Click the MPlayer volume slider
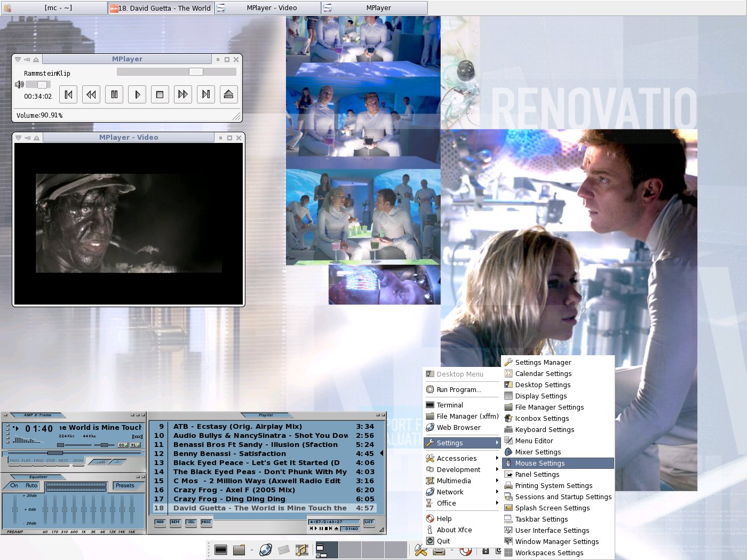This screenshot has height=560, width=747. tap(38, 84)
